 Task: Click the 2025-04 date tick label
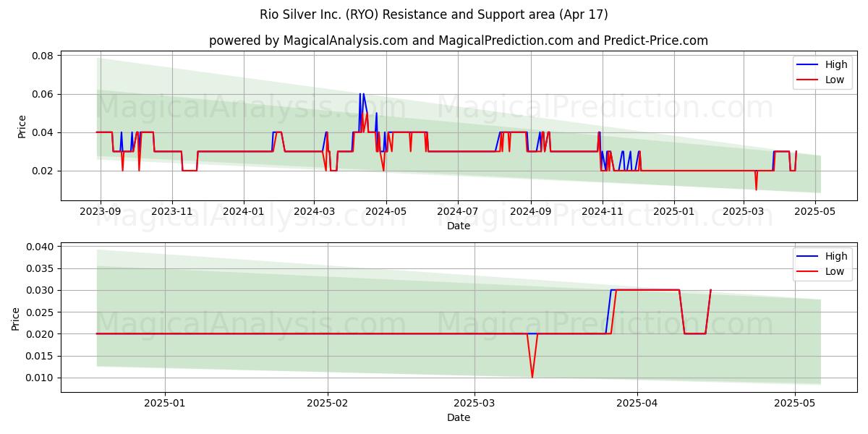[x=637, y=404]
